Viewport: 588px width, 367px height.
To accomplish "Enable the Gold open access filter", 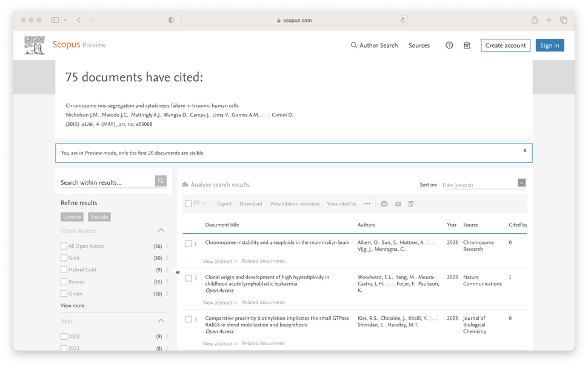I will 64,257.
